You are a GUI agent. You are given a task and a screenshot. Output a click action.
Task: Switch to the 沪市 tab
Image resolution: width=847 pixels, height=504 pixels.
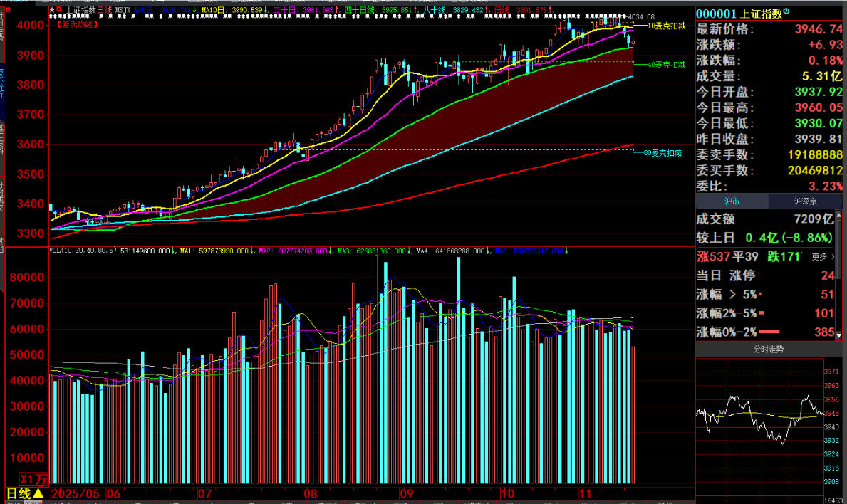(732, 201)
